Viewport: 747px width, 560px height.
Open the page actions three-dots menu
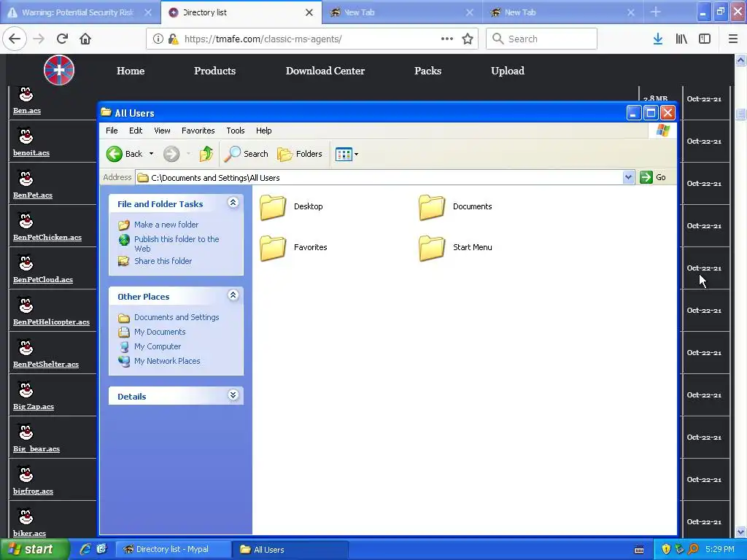tap(447, 39)
